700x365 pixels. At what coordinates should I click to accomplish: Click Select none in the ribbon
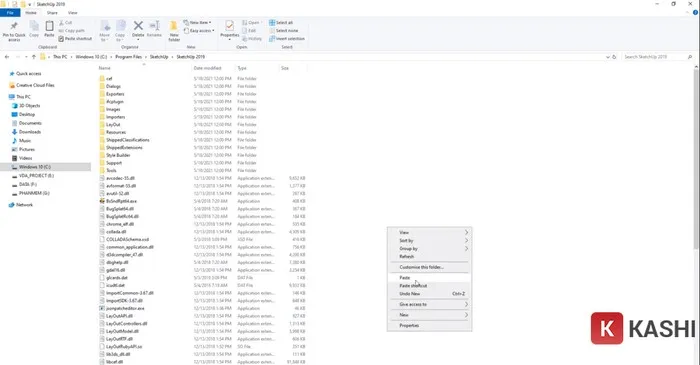click(283, 30)
